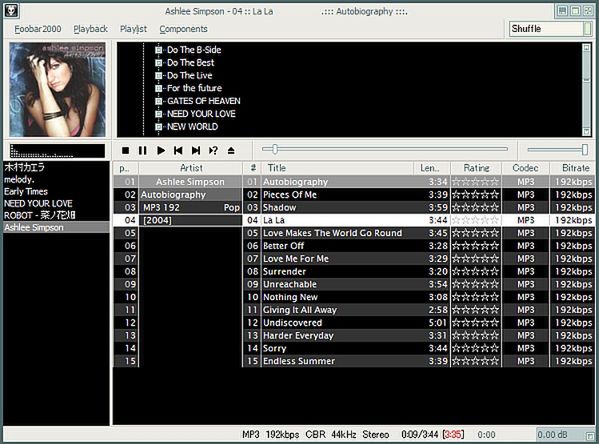Select track 01 Autobiography in playlist
This screenshot has width=599, height=444.
pyautogui.click(x=354, y=182)
